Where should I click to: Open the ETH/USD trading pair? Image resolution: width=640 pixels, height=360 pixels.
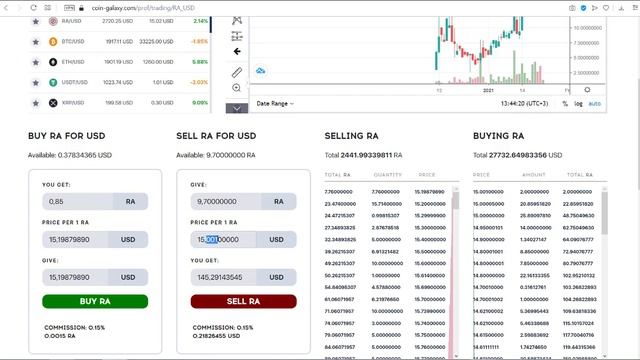(x=119, y=62)
